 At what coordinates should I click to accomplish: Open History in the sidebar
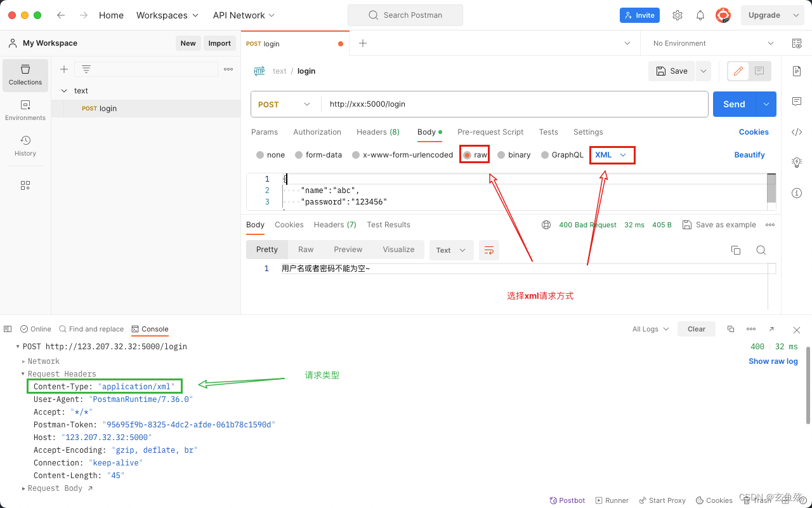point(25,146)
